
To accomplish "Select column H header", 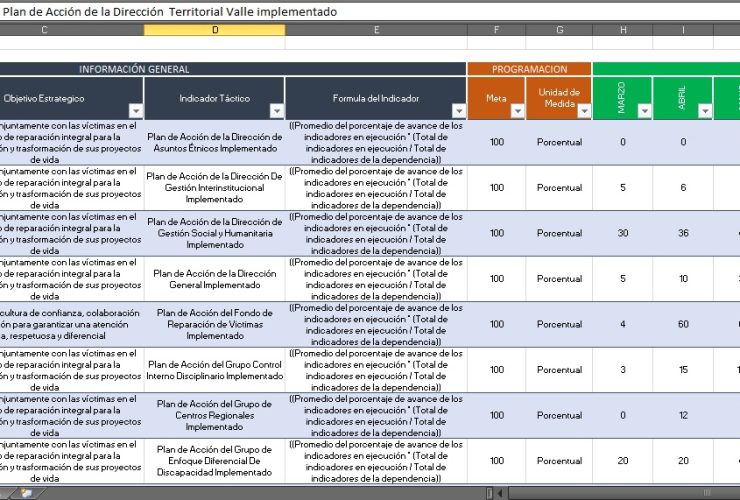I will [623, 30].
